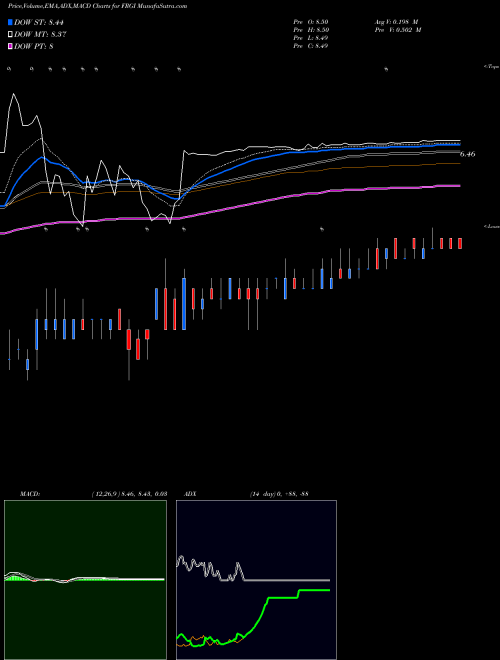The image size is (500, 660).
Task: Click the 'MACD:' panel heading
Action: 30,494
